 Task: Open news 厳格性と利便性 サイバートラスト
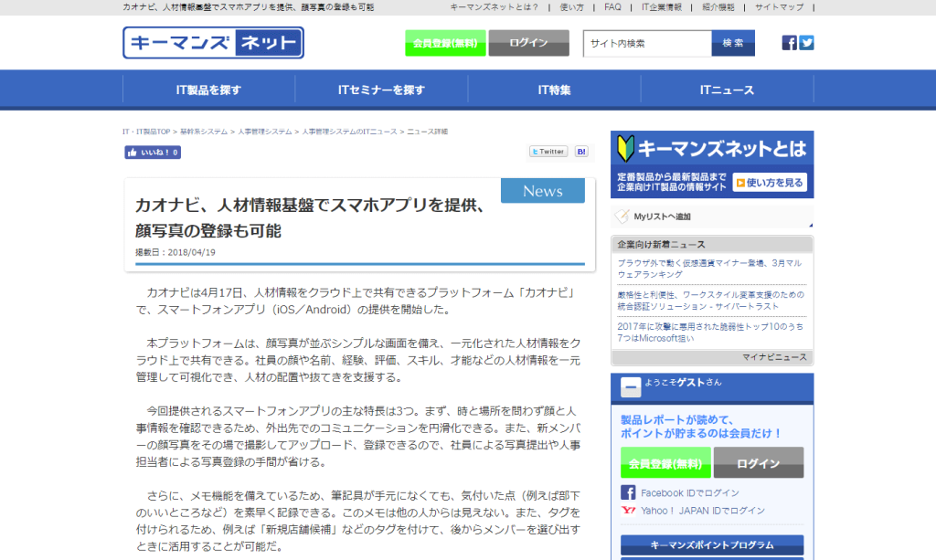[710, 301]
